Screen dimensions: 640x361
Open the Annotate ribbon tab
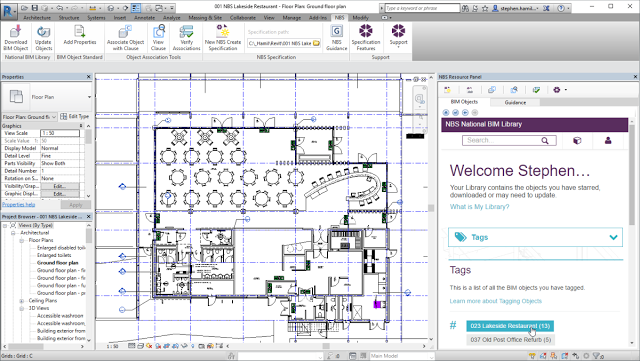pyautogui.click(x=144, y=18)
